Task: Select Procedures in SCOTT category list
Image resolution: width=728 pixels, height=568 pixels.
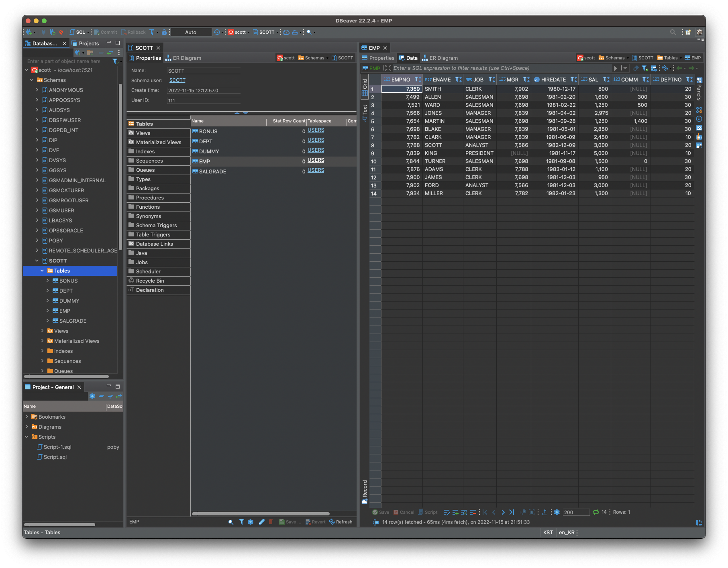Action: coord(158,197)
